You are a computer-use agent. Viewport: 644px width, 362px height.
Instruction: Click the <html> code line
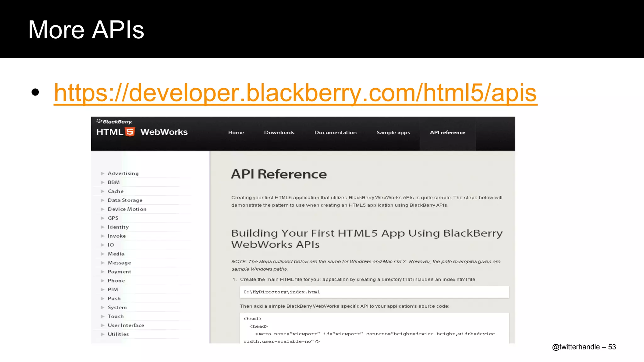[x=253, y=319]
